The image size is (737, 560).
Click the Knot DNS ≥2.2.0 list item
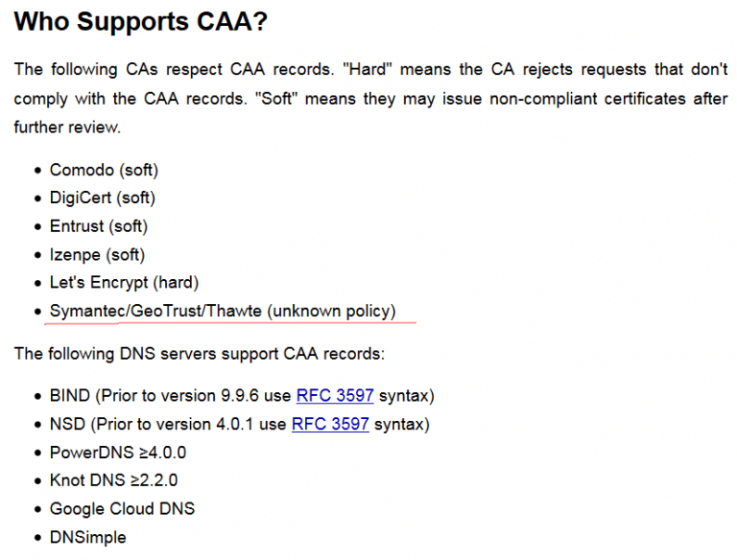tap(114, 480)
